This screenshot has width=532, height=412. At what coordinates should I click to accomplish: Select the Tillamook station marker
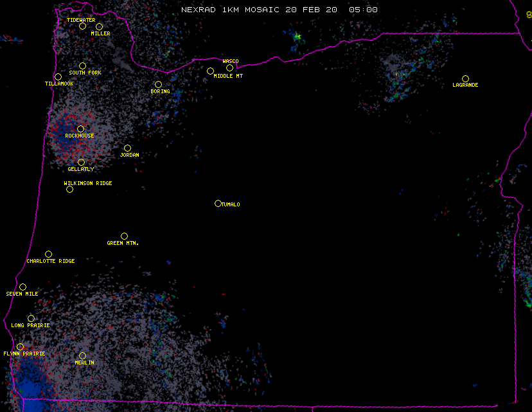(x=58, y=77)
